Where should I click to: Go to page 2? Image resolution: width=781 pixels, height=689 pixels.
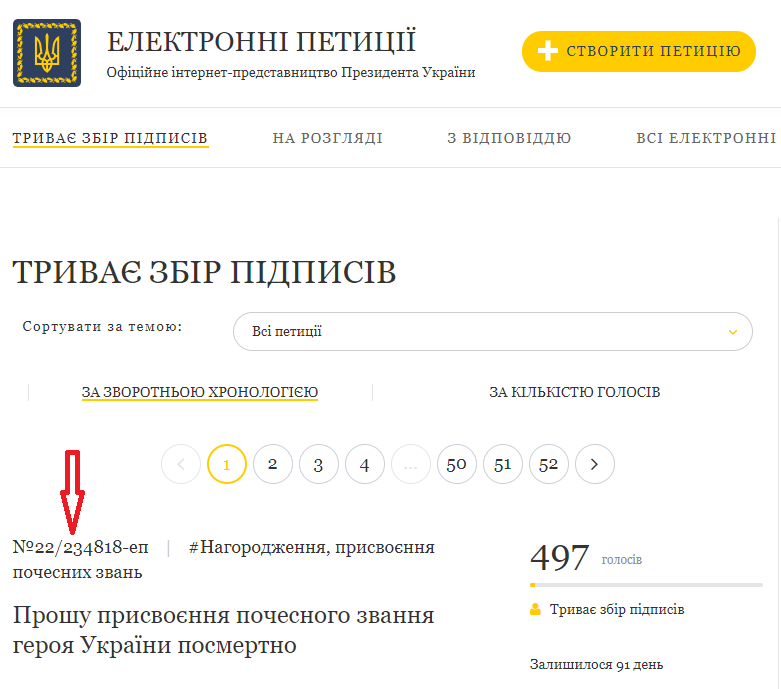click(272, 464)
